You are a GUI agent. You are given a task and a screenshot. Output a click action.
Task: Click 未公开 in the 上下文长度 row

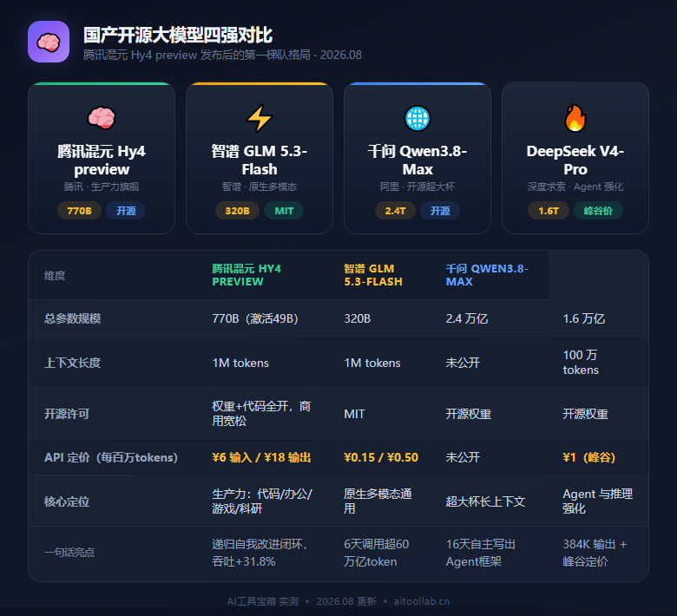click(x=463, y=363)
